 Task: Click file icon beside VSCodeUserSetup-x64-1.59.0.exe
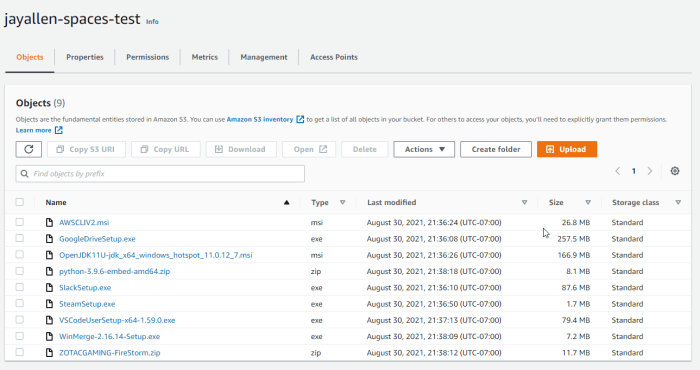click(x=50, y=320)
